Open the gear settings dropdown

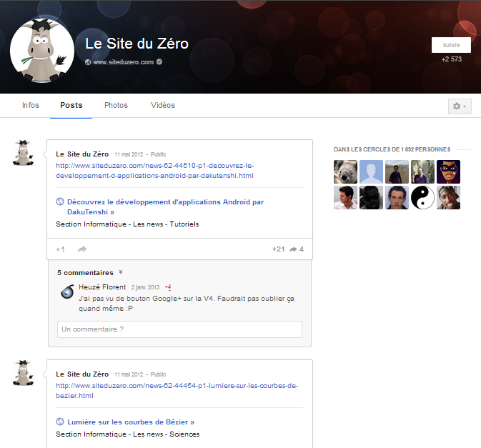[460, 106]
